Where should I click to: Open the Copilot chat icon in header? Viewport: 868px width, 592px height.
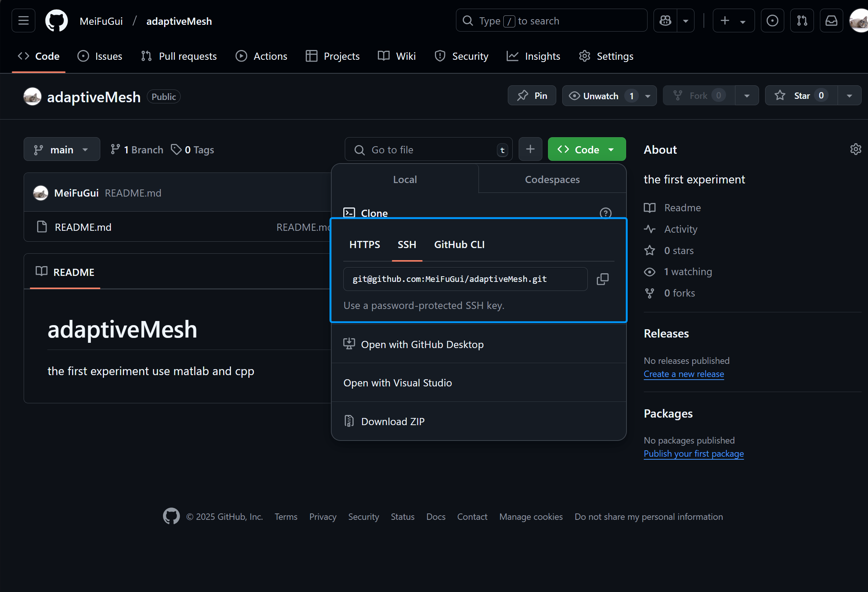pos(666,21)
